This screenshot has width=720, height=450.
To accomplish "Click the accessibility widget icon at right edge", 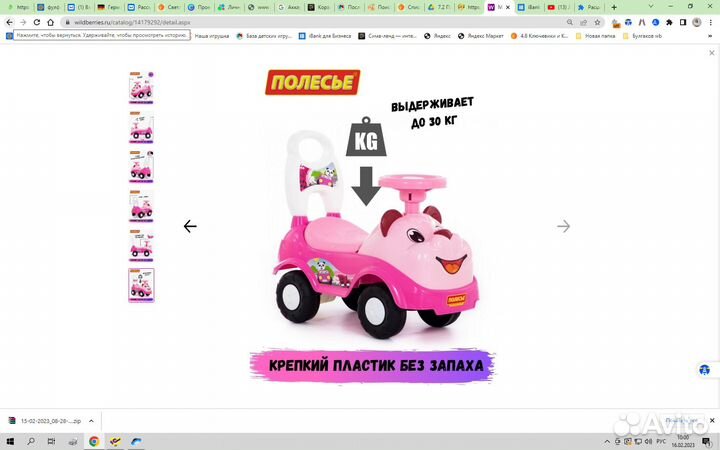I will click(x=705, y=370).
